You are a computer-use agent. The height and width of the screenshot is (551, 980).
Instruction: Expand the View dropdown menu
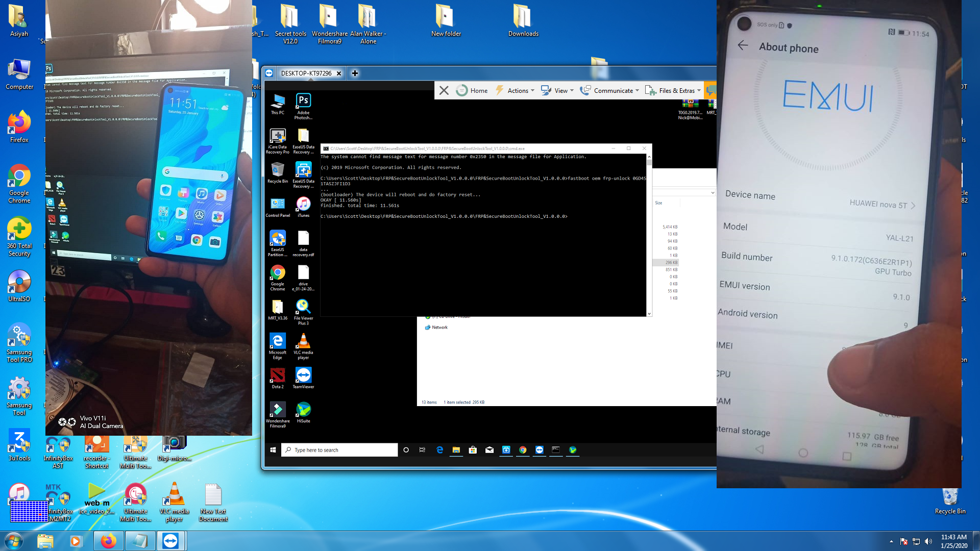point(557,90)
